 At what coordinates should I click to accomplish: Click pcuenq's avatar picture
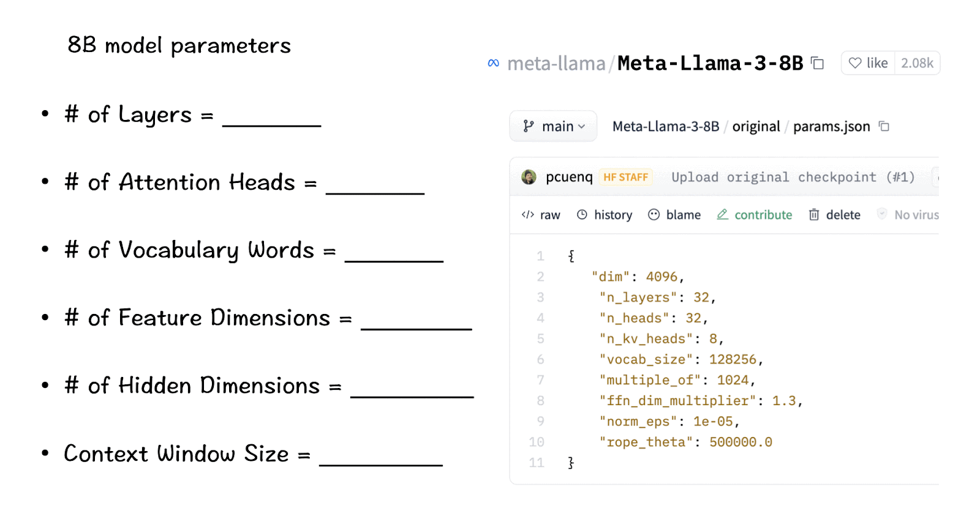click(529, 177)
